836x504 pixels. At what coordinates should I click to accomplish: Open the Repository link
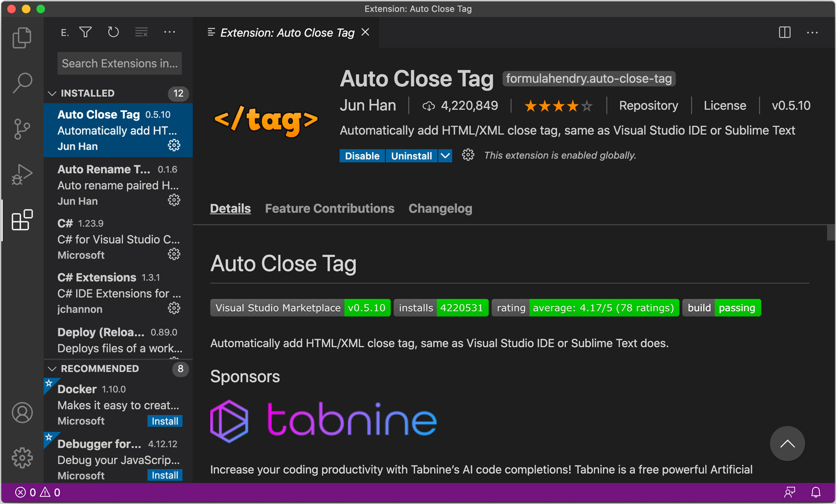pos(648,106)
